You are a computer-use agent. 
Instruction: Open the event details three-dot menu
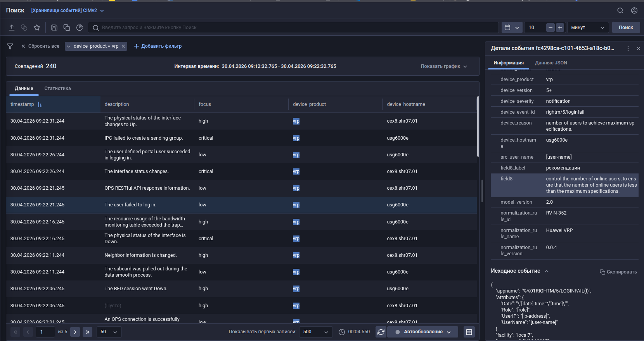click(628, 48)
